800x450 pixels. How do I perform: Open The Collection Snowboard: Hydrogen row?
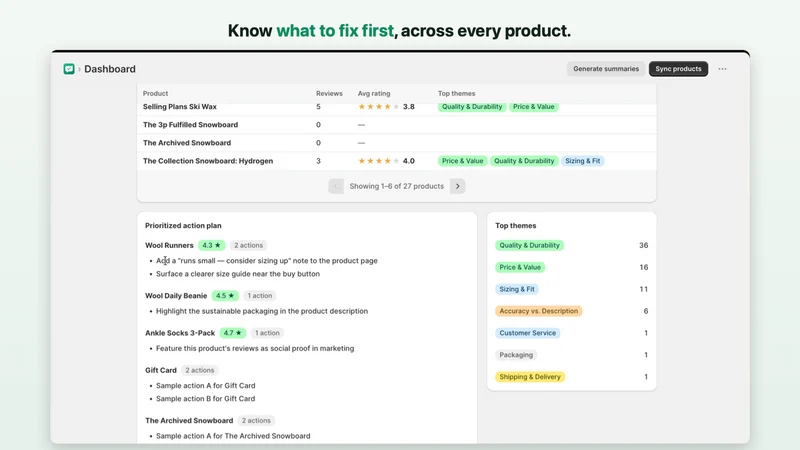396,161
